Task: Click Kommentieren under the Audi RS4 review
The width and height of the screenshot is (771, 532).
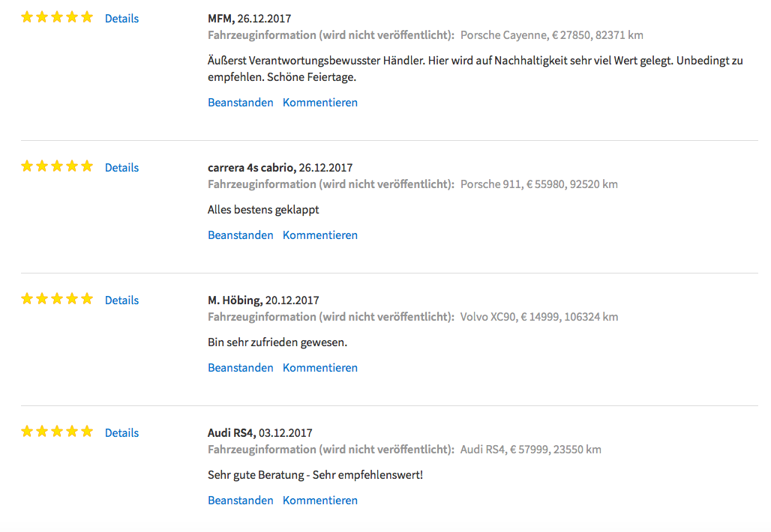Action: pos(320,501)
